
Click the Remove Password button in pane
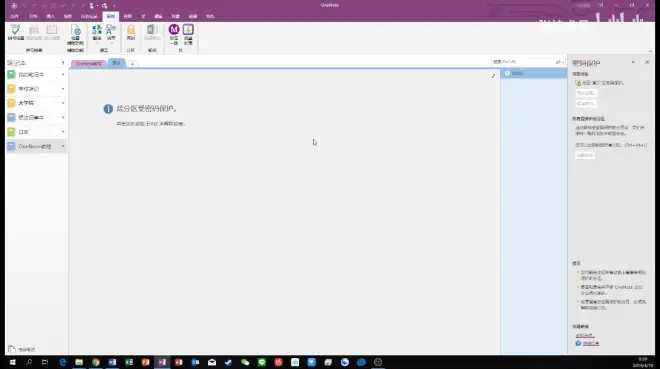[586, 104]
